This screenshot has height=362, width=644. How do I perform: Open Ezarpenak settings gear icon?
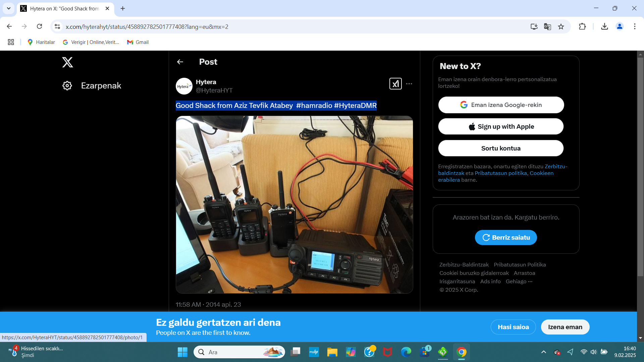click(67, 85)
